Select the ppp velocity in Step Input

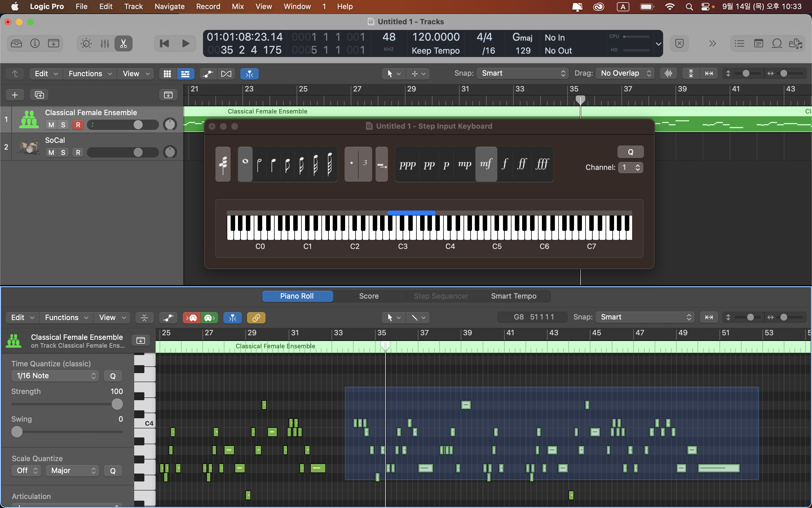click(407, 164)
